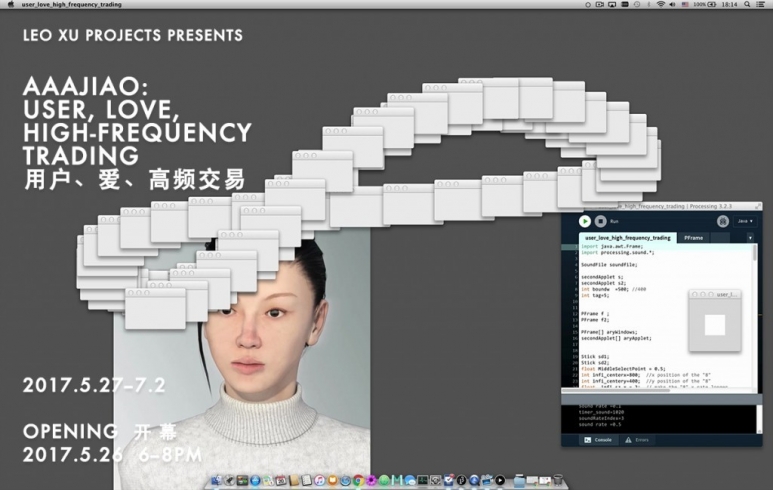Click the Wi-Fi icon in menu bar
Screen dimensions: 773x490
click(x=661, y=5)
